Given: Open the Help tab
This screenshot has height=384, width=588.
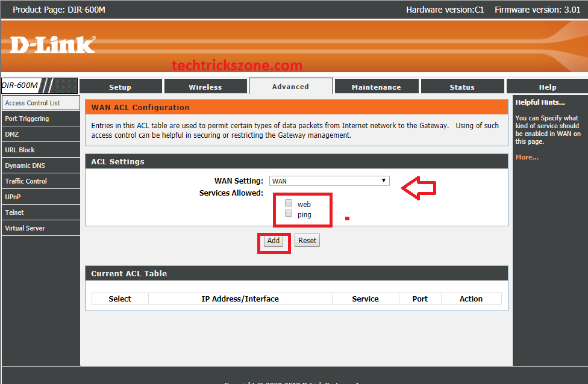Looking at the screenshot, I should 547,87.
